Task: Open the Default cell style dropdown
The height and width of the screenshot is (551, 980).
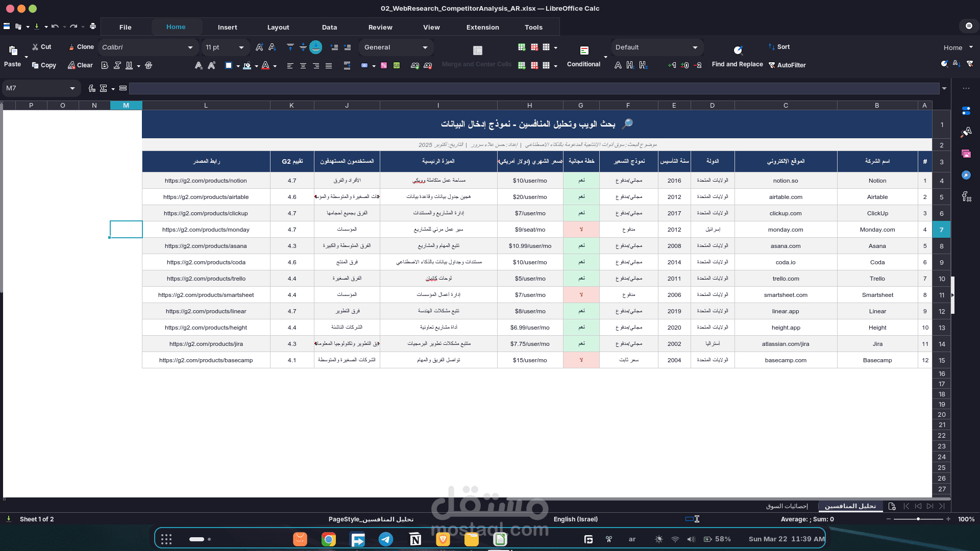Action: click(695, 47)
